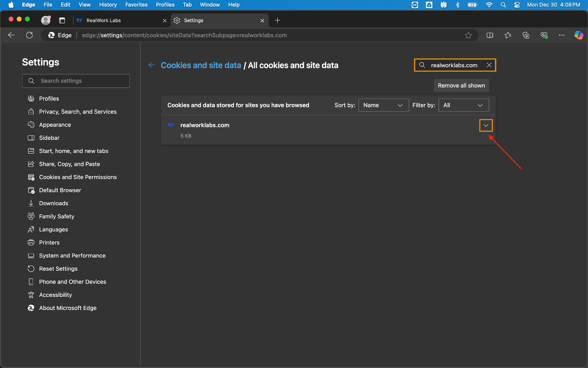Open System and Performance settings
This screenshot has width=588, height=368.
click(x=72, y=255)
